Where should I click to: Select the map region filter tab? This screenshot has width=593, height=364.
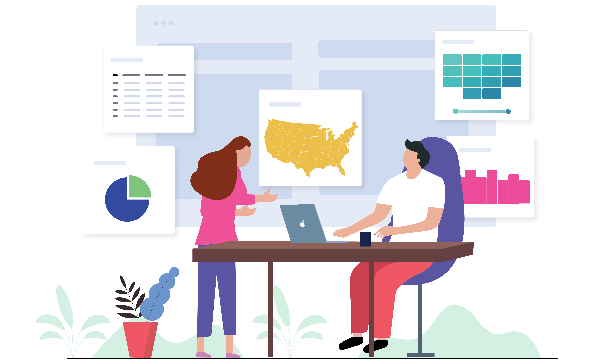[285, 104]
